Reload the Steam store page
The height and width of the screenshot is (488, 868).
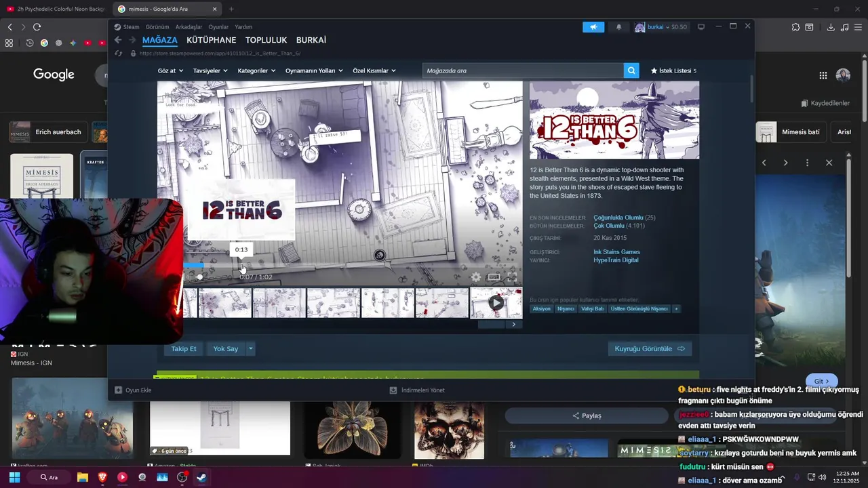pyautogui.click(x=118, y=53)
